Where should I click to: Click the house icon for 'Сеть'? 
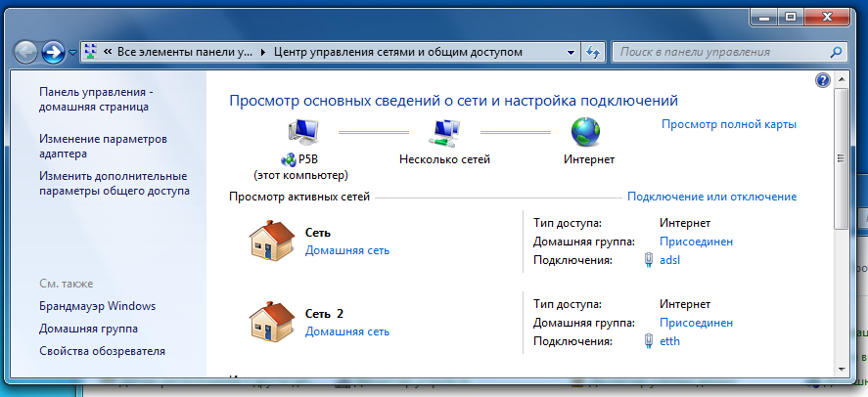[x=271, y=241]
